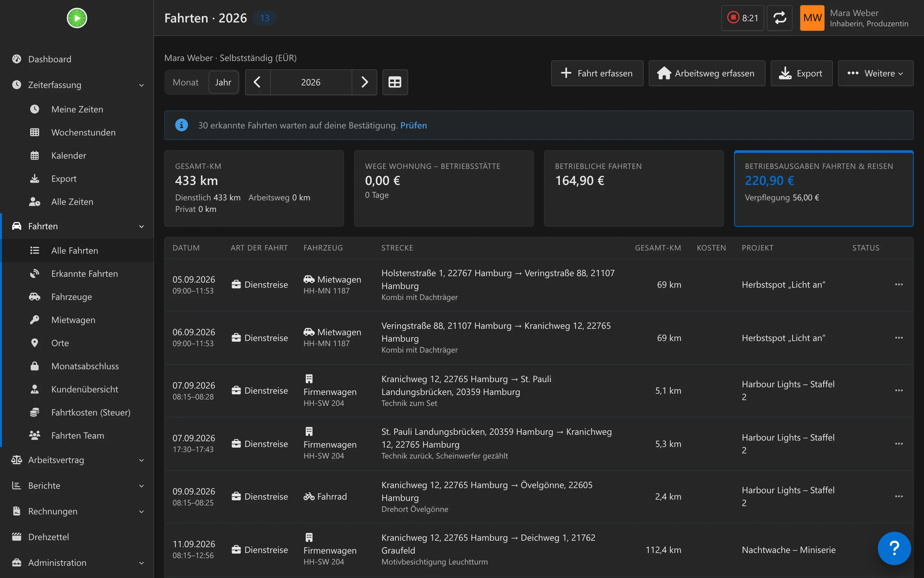Image resolution: width=924 pixels, height=578 pixels.
Task: Expand the Berichte section
Action: pyautogui.click(x=77, y=486)
